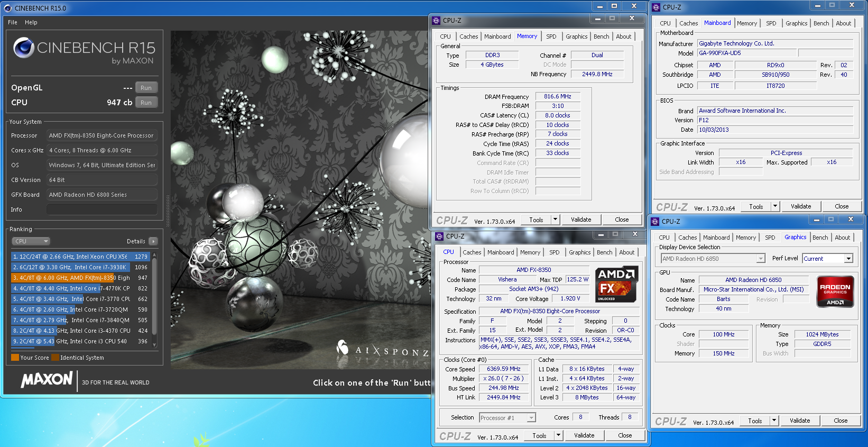Open Tools dropdown arrow in processor CPU-Z window

coord(558,435)
